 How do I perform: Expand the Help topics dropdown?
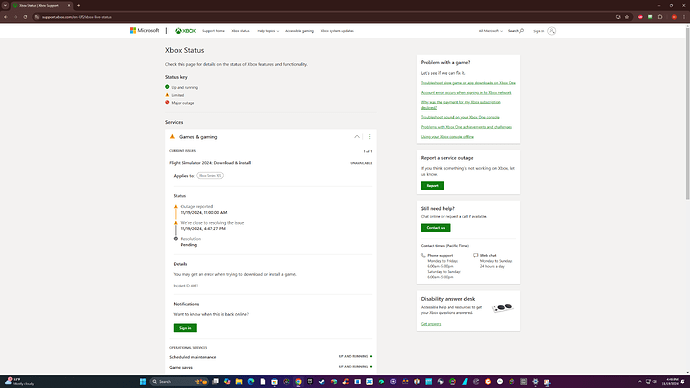pos(268,31)
